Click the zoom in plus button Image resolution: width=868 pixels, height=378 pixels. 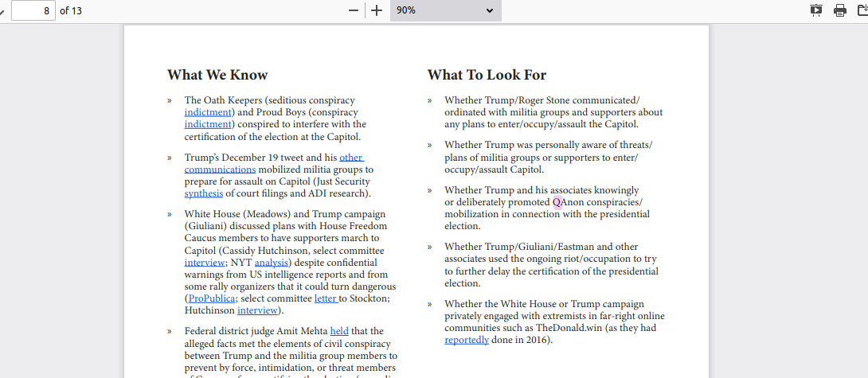377,10
